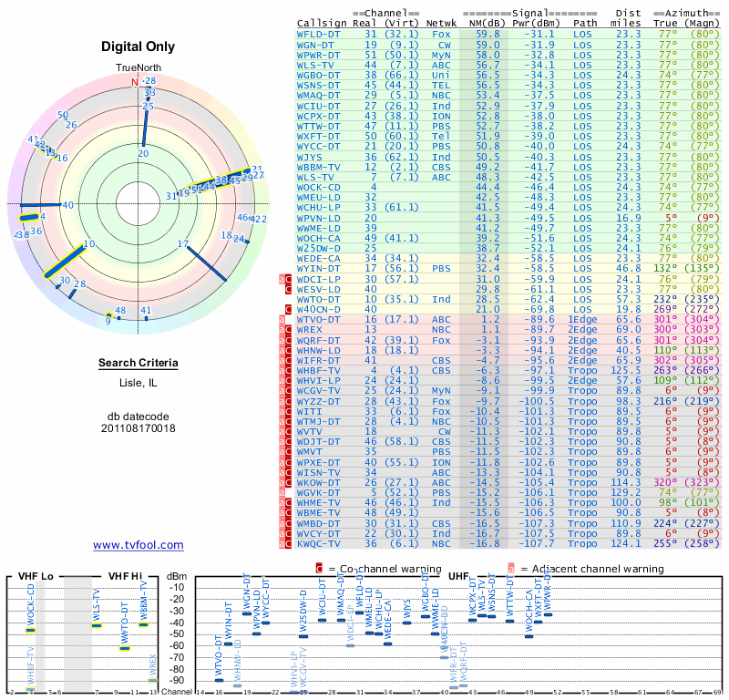Image resolution: width=729 pixels, height=700 pixels.
Task: Click the WLS-TV bar in VHF Hi chart
Action: pyautogui.click(x=97, y=625)
